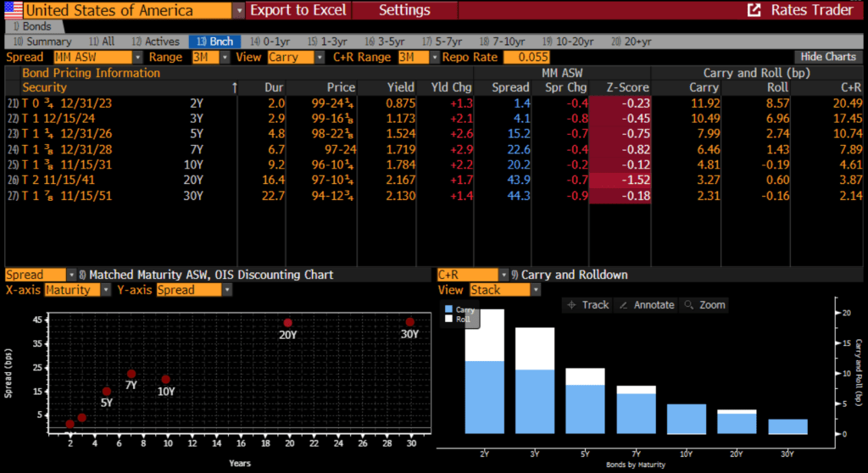Select the 7-10yr tab

(x=504, y=41)
